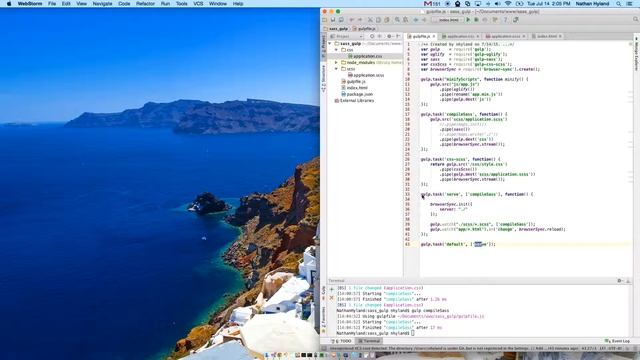
Task: Click the Project panel gear settings icon
Action: click(390, 36)
